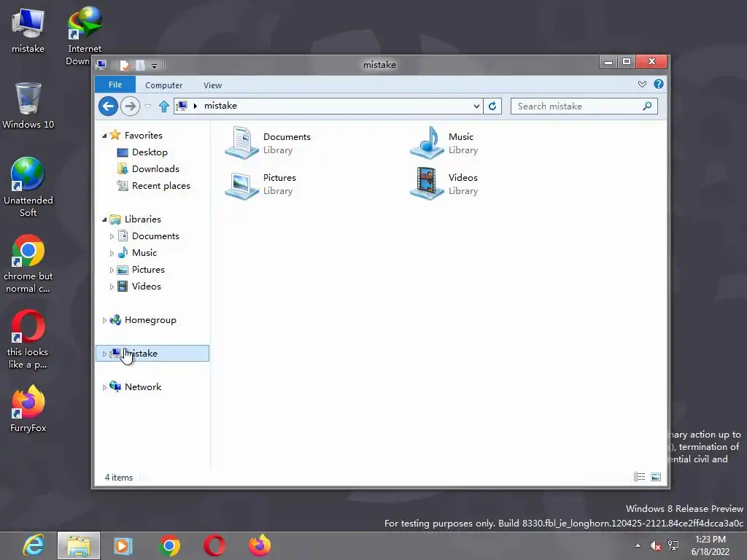Open the Documents library in the main pane
This screenshot has width=747, height=560.
268,143
